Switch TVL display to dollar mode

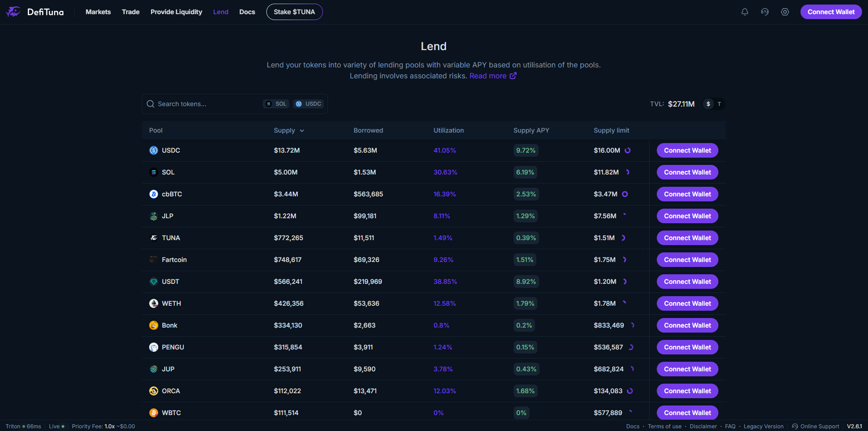click(x=708, y=104)
